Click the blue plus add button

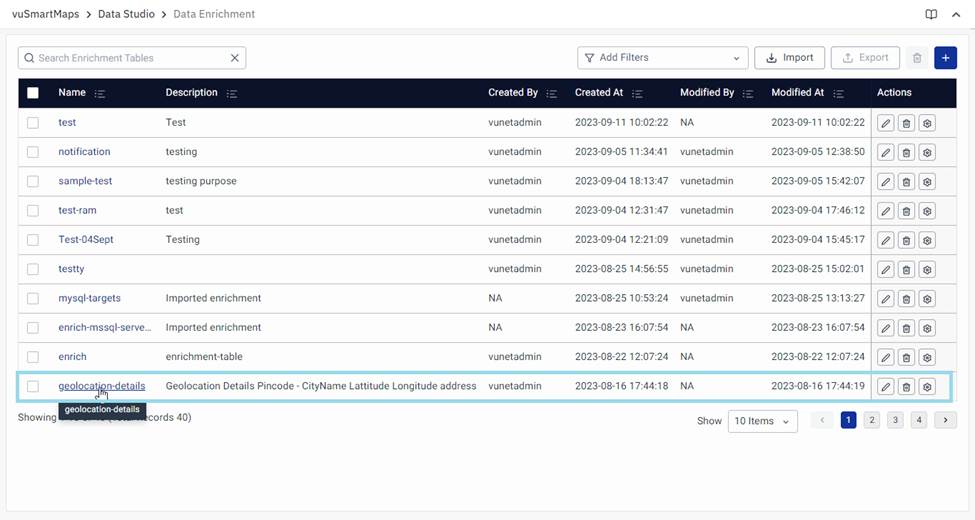coord(945,58)
